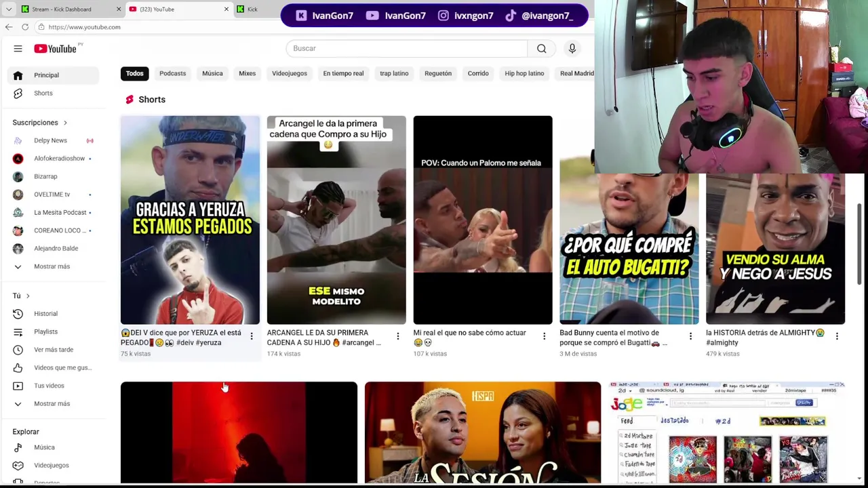Click the YouTube logo
The height and width of the screenshot is (488, 868).
[56, 49]
